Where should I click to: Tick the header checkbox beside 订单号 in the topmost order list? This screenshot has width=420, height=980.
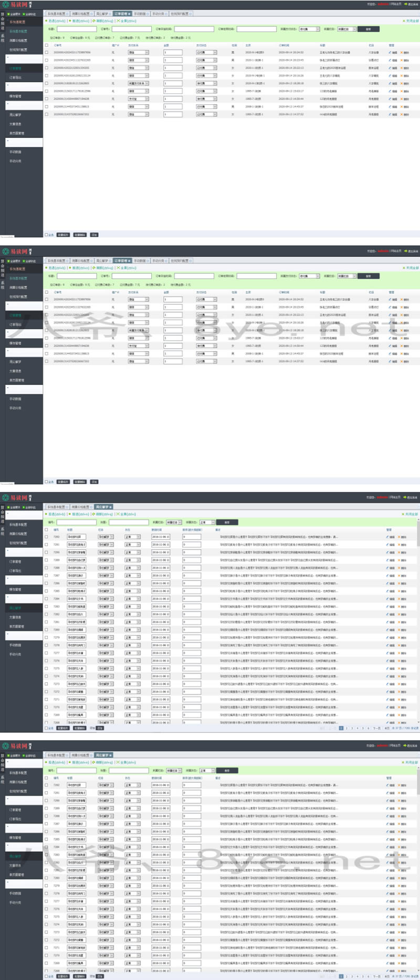[x=46, y=45]
